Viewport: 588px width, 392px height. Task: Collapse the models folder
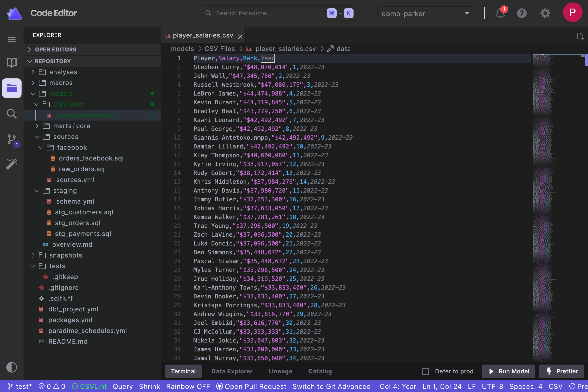pyautogui.click(x=92, y=94)
